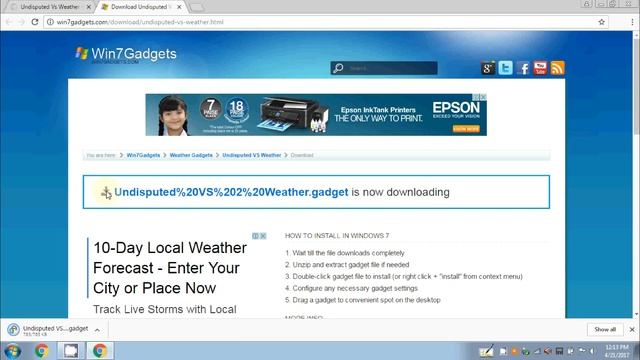Open the Epson ad's AdChoices info icon
Viewport: 640px width, 360px height.
coord(476,97)
